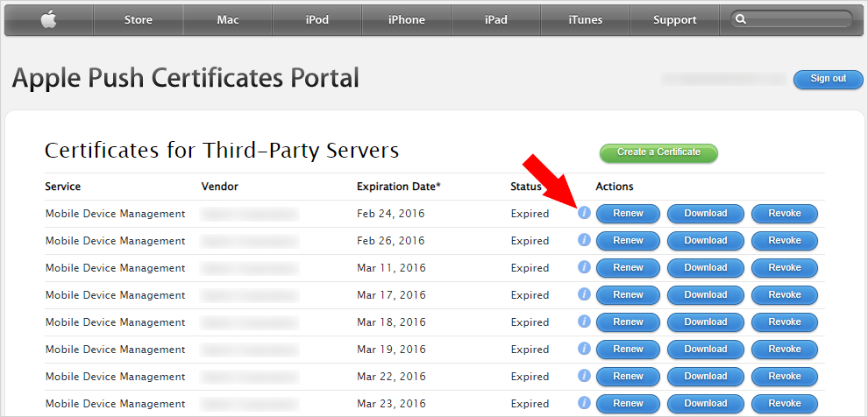Click the Vendor column header
Image resolution: width=868 pixels, height=417 pixels.
pos(220,187)
